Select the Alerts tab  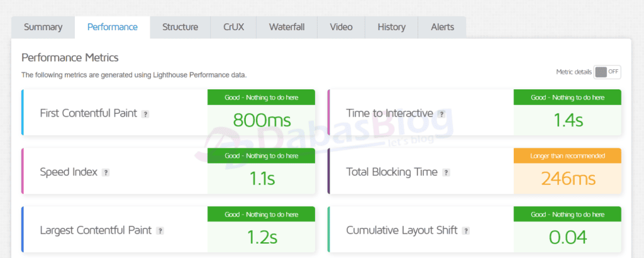(442, 28)
